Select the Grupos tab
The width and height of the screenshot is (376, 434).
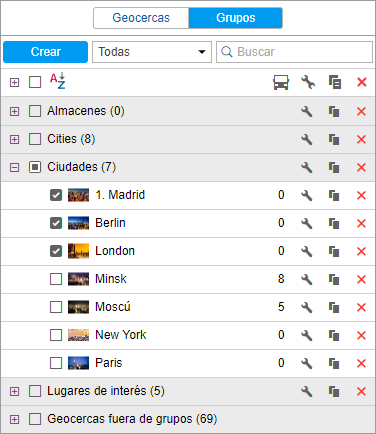[x=236, y=18]
